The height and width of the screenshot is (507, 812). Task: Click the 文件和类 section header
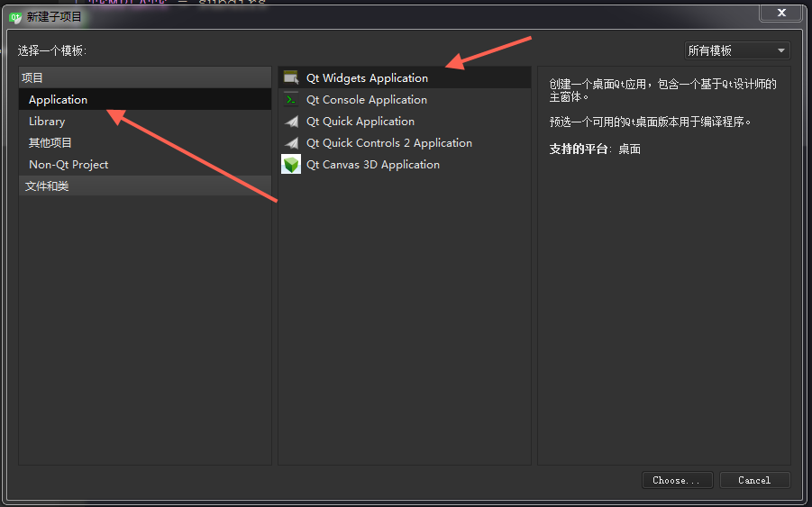pos(145,186)
